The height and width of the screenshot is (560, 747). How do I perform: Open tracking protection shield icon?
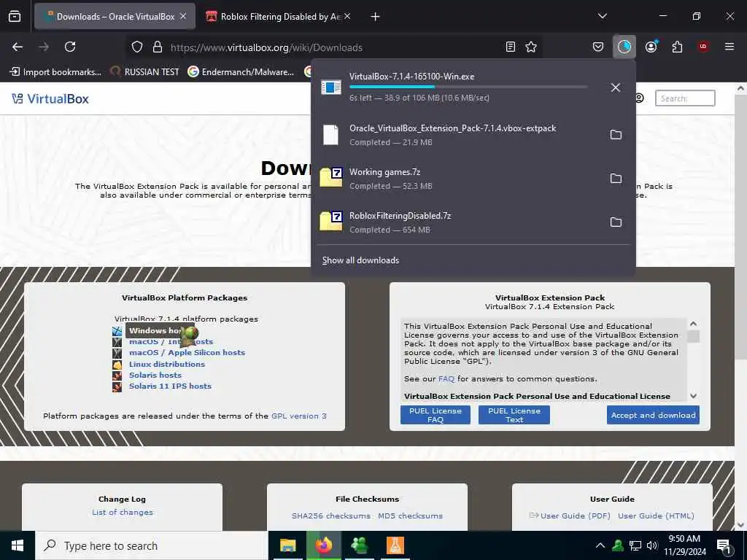pyautogui.click(x=137, y=47)
